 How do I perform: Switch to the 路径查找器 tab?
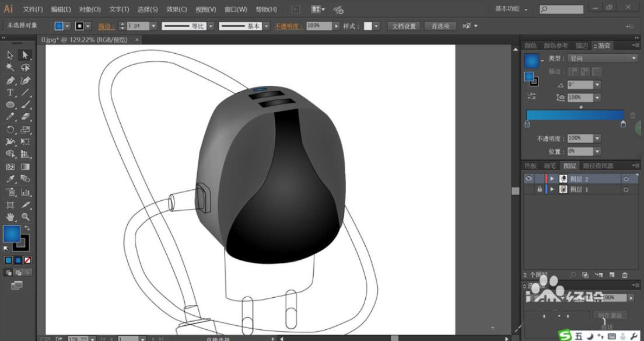pyautogui.click(x=598, y=166)
